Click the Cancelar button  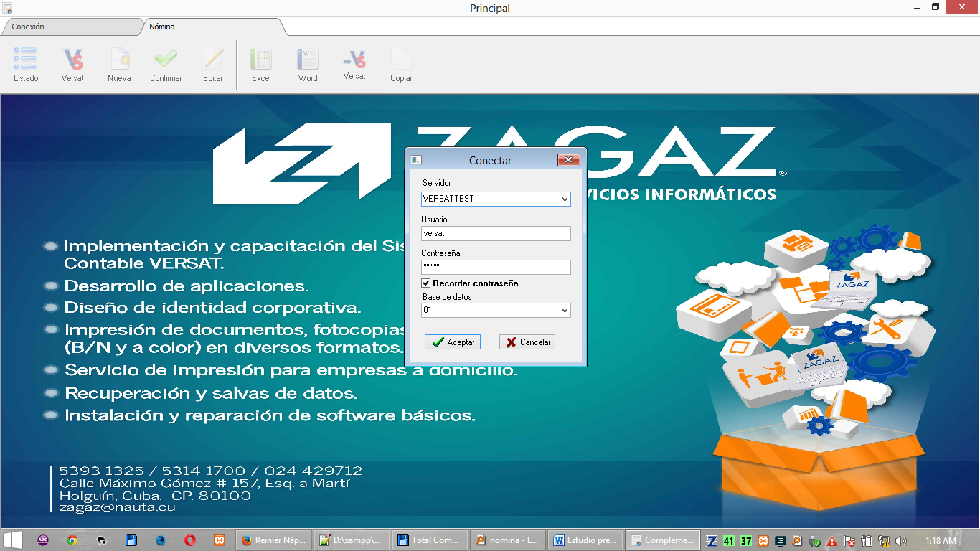click(x=527, y=342)
